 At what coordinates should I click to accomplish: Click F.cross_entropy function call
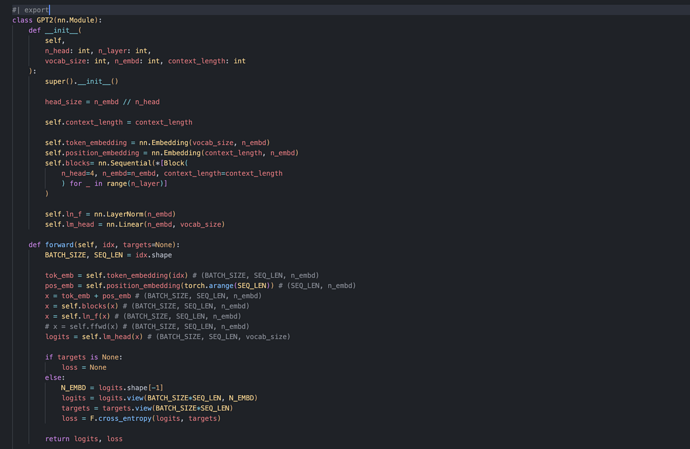pos(127,418)
